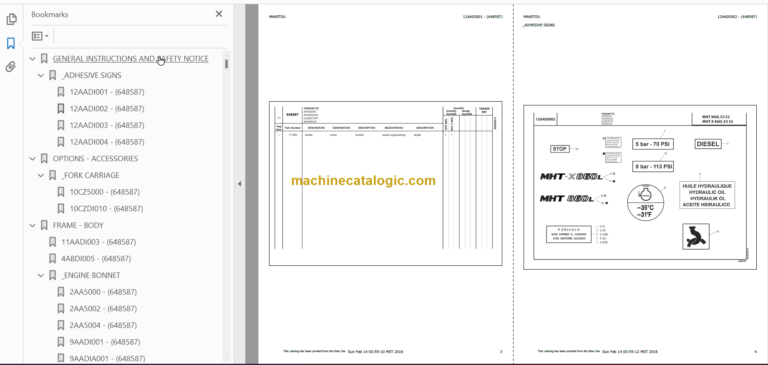Image resolution: width=768 pixels, height=365 pixels.
Task: Open GENERAL INSTRUCTIONS AND SAFETY NOTICE bookmark
Action: 130,59
